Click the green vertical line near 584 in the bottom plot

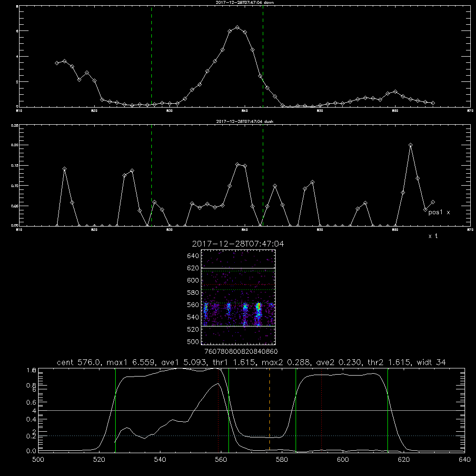pos(296,410)
